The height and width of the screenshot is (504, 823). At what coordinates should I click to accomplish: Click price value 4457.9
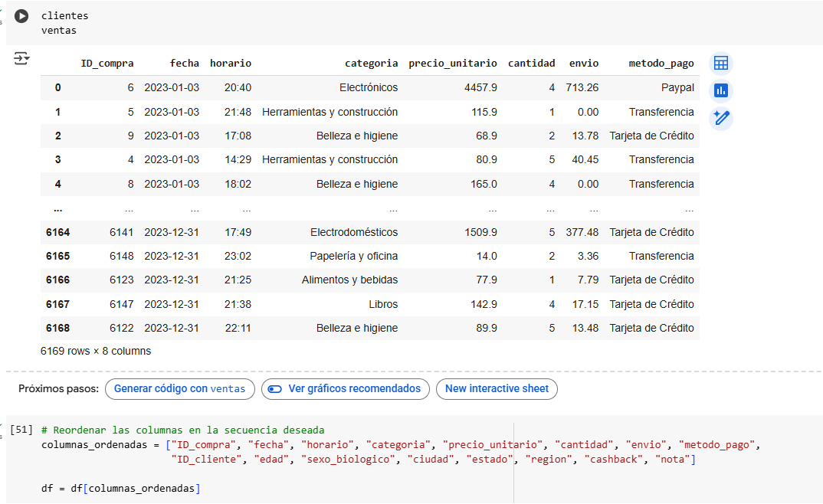click(x=480, y=87)
